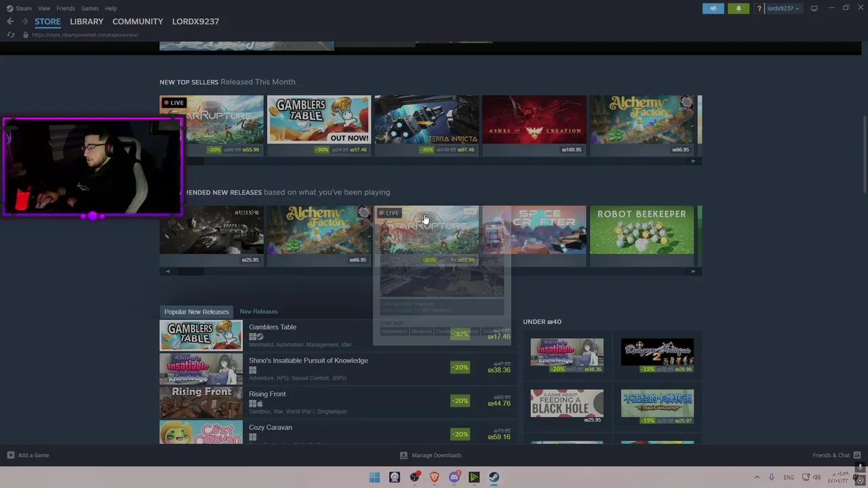Click the page vertical scrollbar
868x488 pixels.
click(x=863, y=155)
